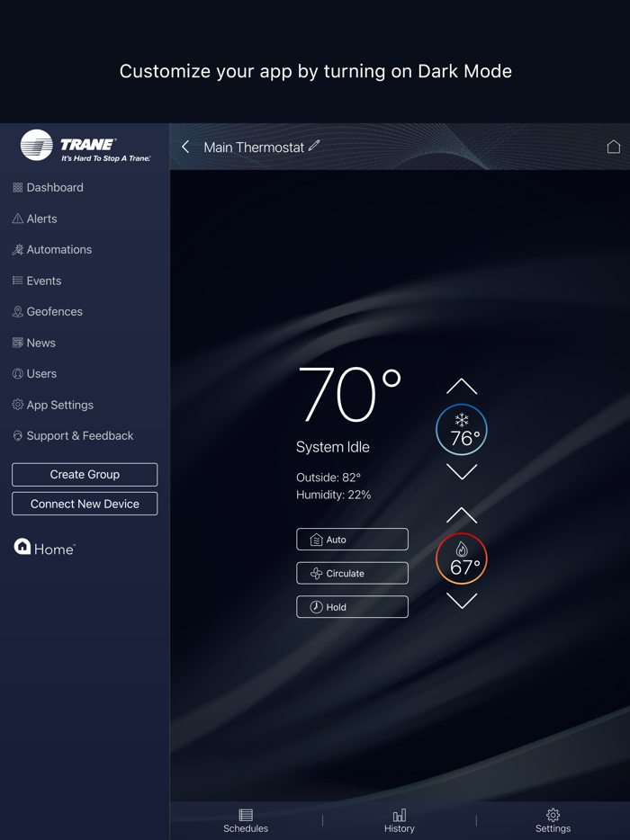Click the System Idle status text
Image resolution: width=630 pixels, height=840 pixels.
coord(333,447)
